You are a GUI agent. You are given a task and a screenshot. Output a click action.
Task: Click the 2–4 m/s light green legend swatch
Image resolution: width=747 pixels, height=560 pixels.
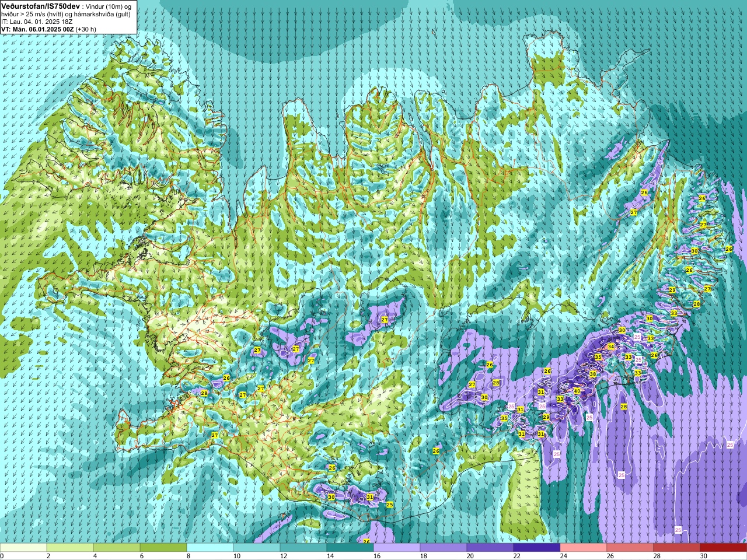click(70, 548)
